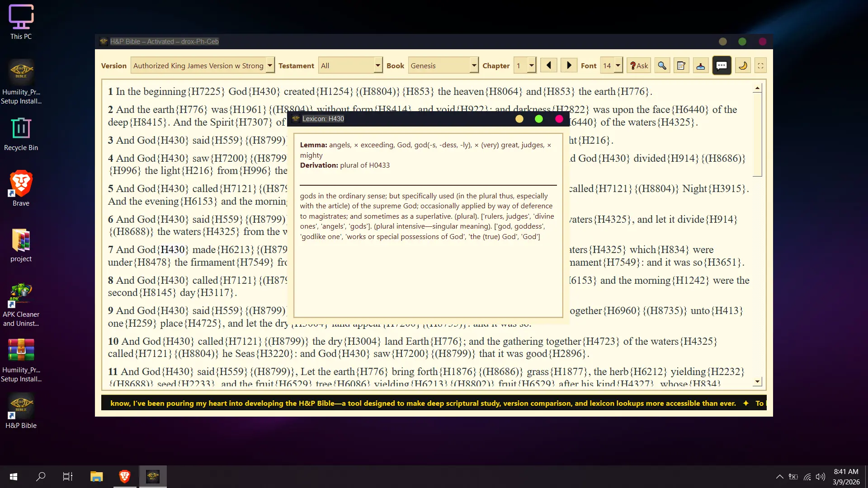Open the Book dropdown showing Genesis
The width and height of the screenshot is (868, 488).
(x=443, y=66)
